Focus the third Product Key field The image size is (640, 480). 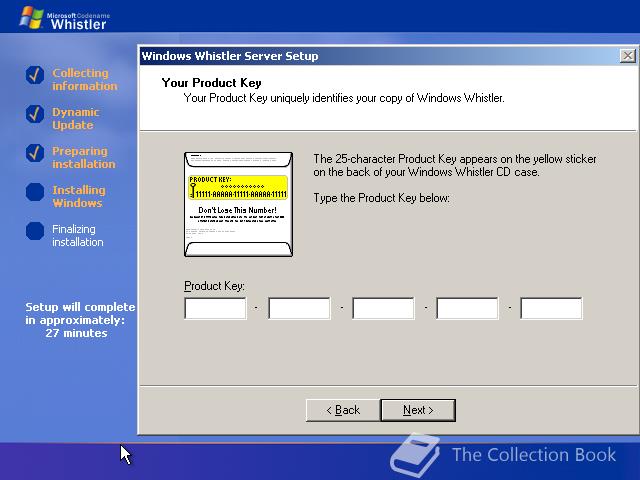pos(383,308)
